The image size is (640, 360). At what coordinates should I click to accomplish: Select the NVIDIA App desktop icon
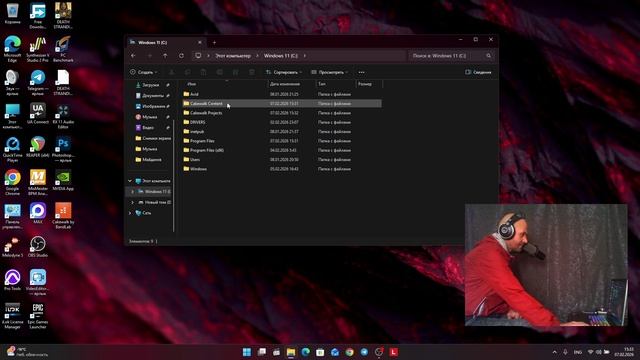(x=63, y=180)
